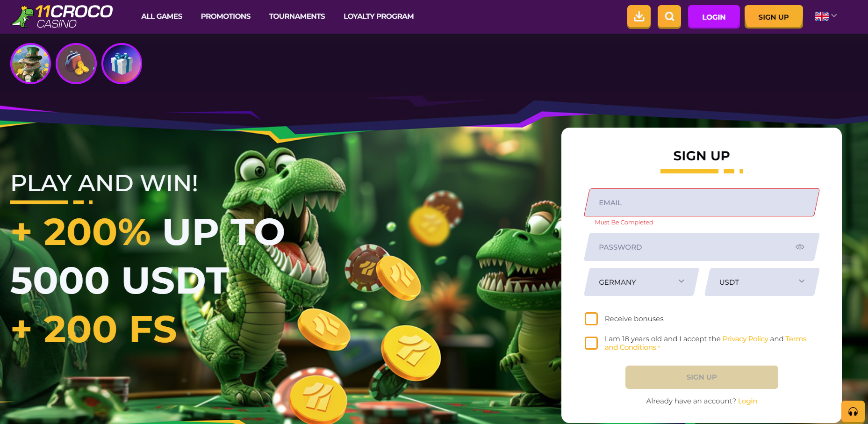Open the gift box story circle
868x424 pixels.
[x=122, y=64]
